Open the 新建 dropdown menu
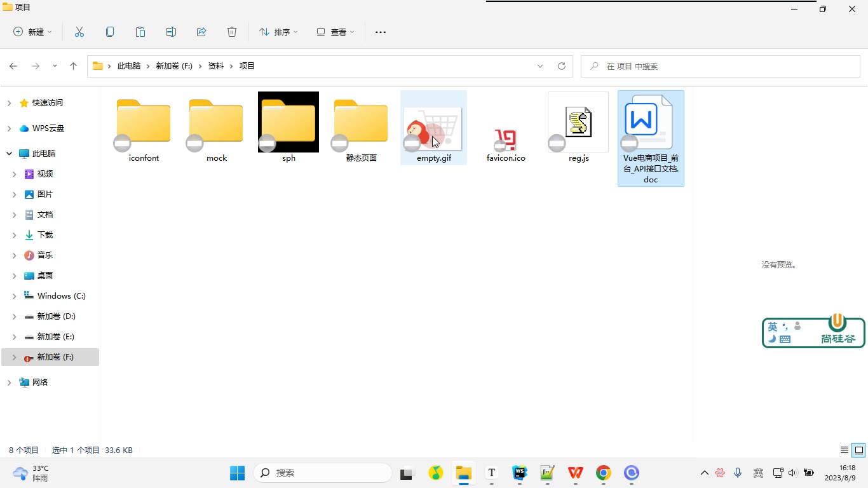The image size is (868, 488). click(32, 32)
